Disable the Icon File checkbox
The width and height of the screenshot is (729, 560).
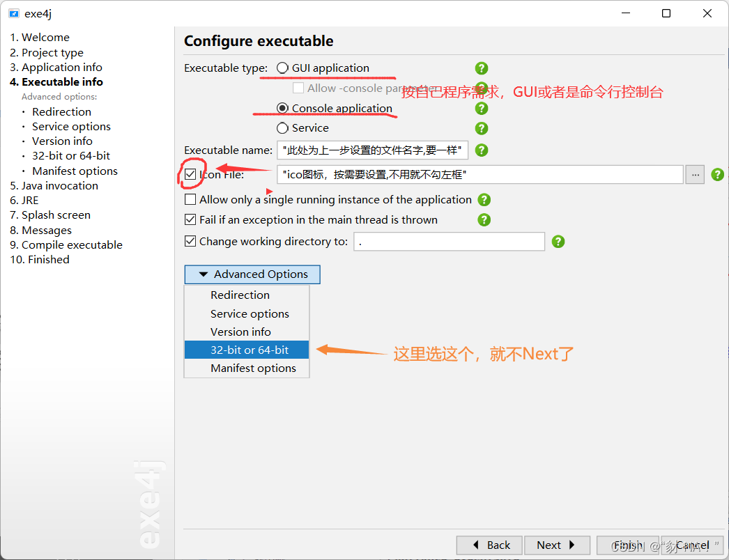(190, 174)
